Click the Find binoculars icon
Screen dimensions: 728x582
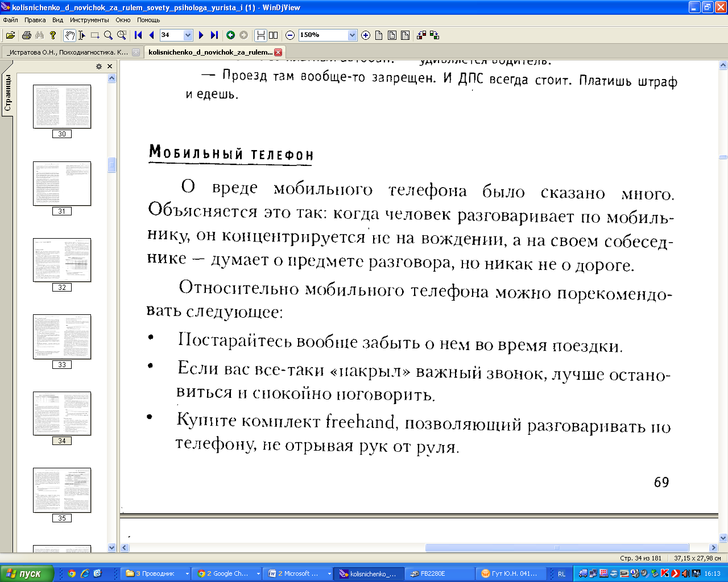point(39,35)
